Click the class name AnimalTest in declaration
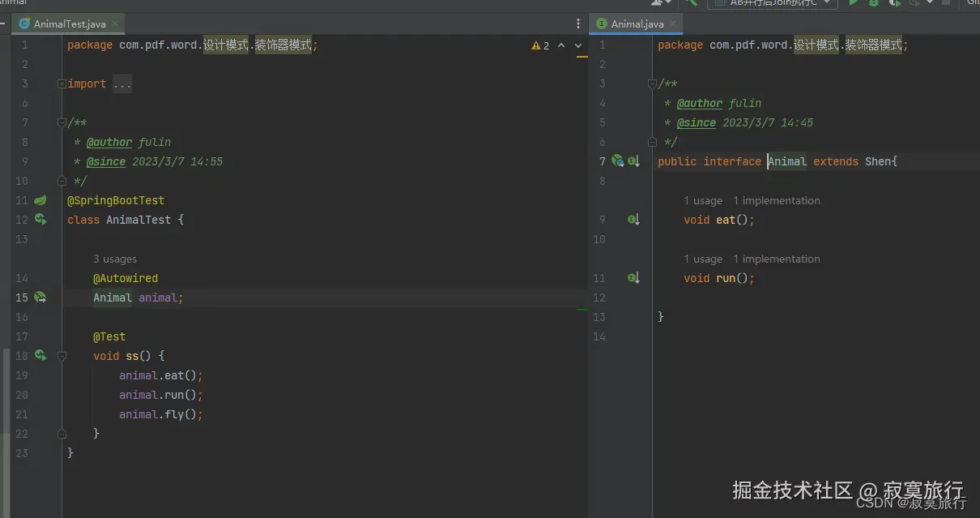Viewport: 980px width, 518px height. point(138,220)
